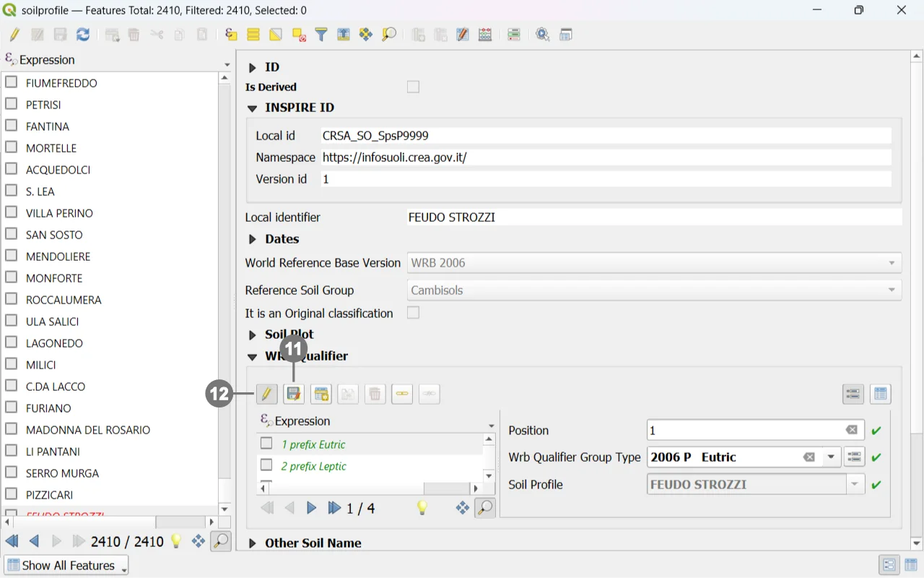Screen dimensions: 924x578
Task: Expand the Dates section
Action: click(x=253, y=239)
